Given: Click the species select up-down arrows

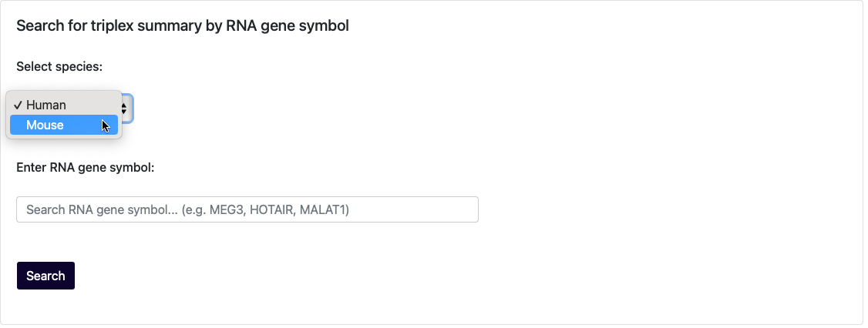Looking at the screenshot, I should [x=125, y=109].
